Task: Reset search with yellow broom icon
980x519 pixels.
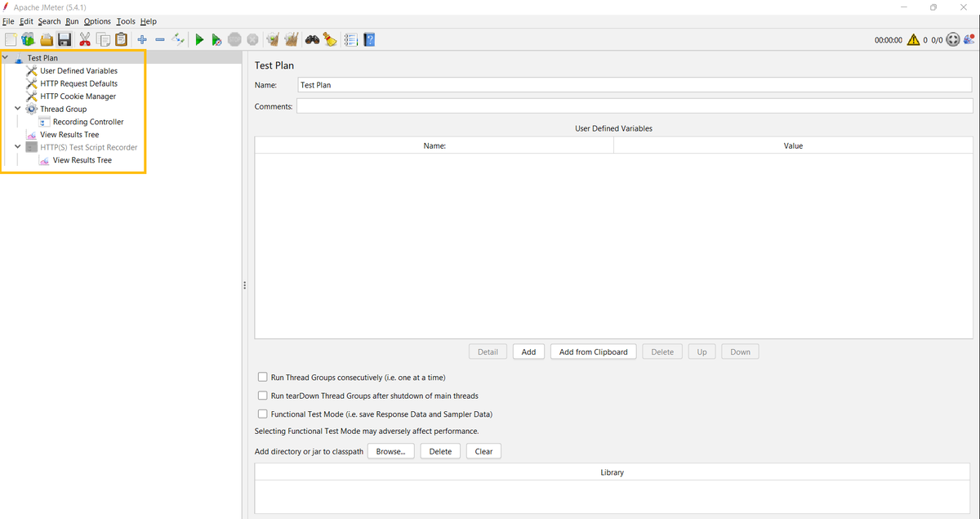Action: pos(329,39)
